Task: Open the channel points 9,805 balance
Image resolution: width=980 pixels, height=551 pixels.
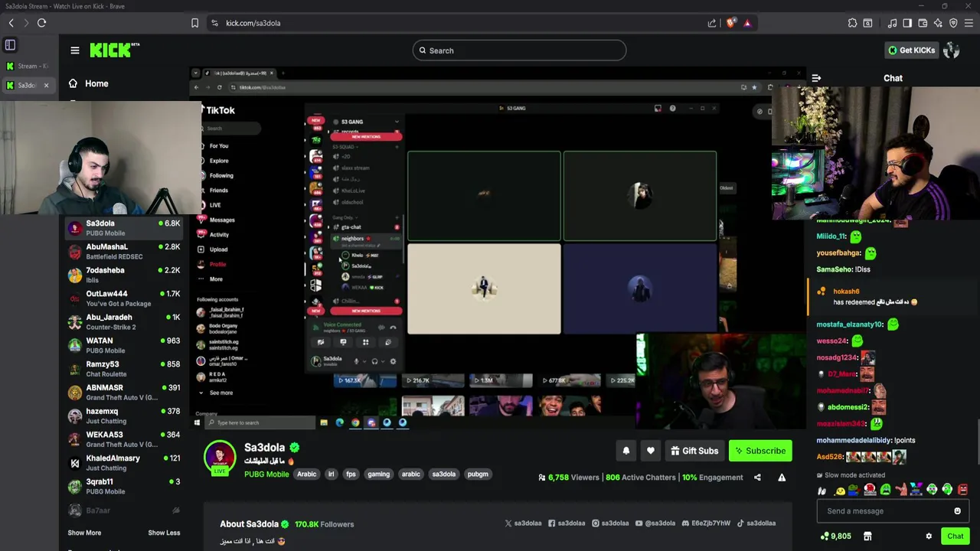Action: click(835, 536)
